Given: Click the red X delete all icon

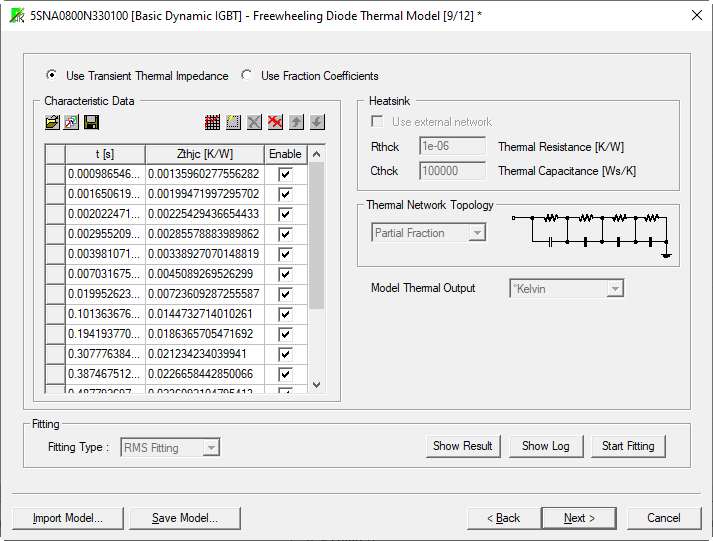Looking at the screenshot, I should pos(275,122).
